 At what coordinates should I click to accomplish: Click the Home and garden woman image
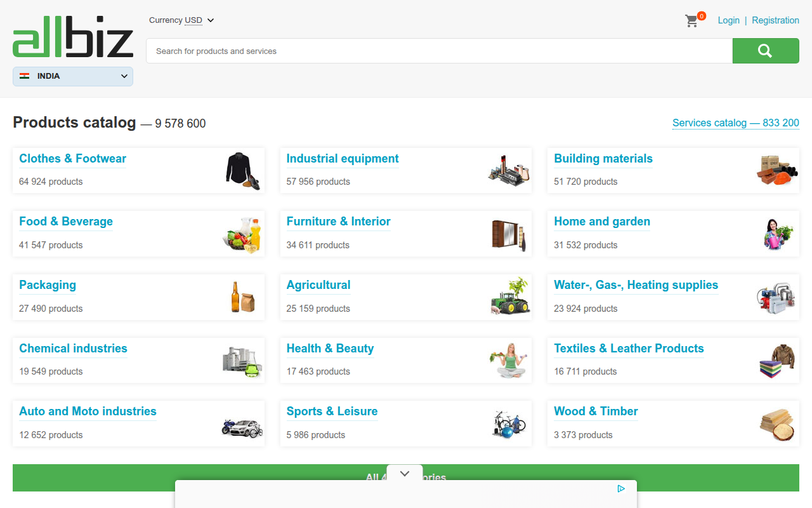pyautogui.click(x=779, y=234)
